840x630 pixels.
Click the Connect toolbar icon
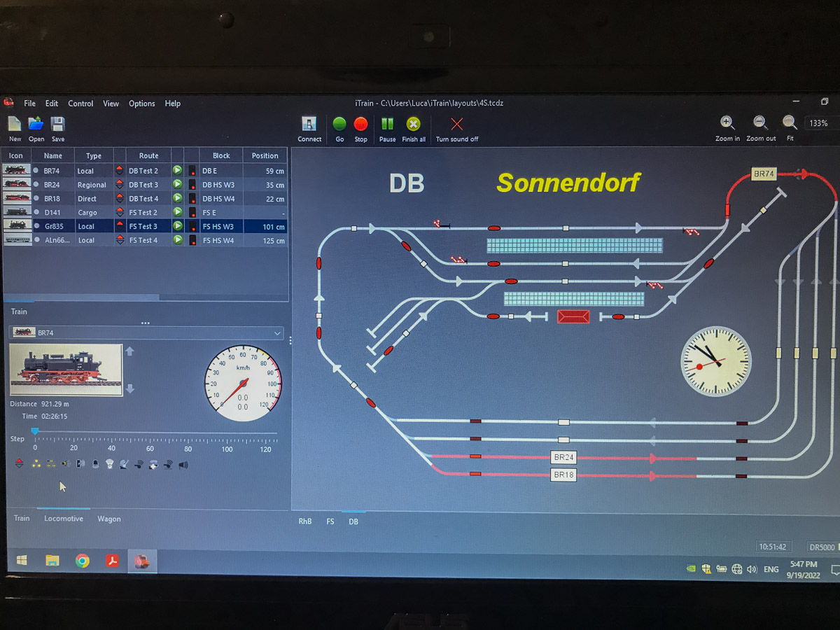309,125
